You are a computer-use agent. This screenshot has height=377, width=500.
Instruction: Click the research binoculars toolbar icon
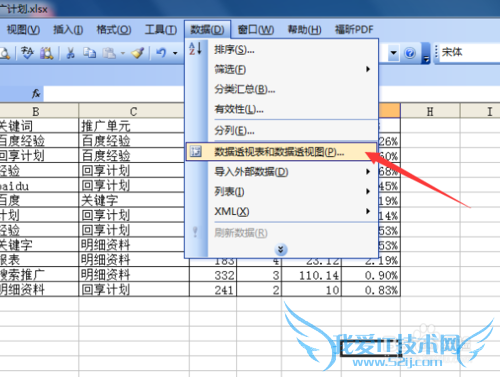click(x=47, y=53)
